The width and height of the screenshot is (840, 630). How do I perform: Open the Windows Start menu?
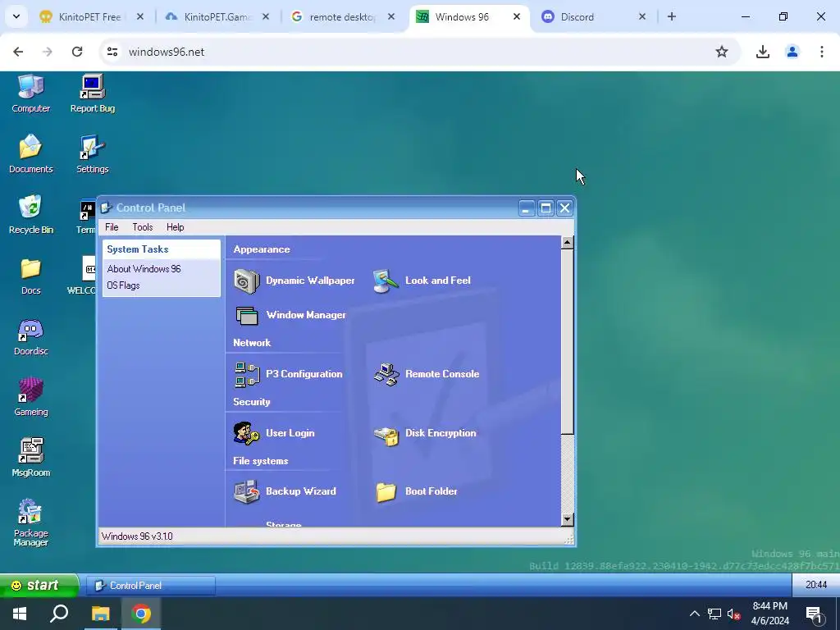click(x=20, y=614)
